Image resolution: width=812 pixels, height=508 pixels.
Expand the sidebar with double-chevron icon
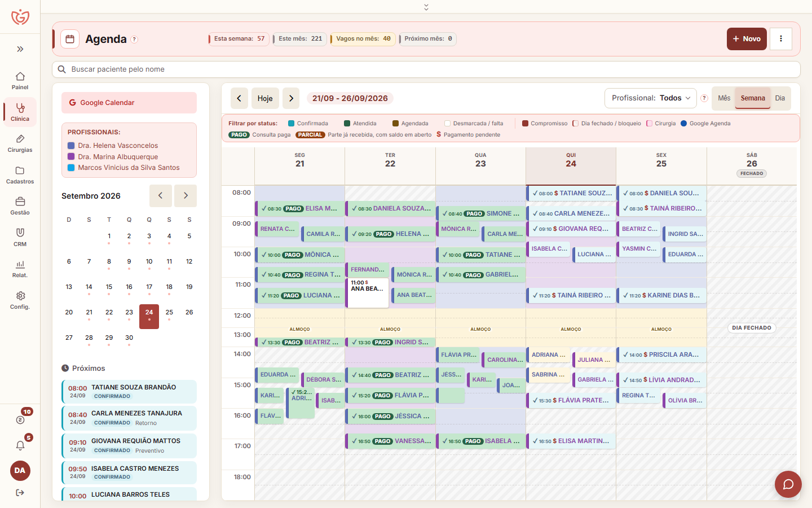click(20, 49)
